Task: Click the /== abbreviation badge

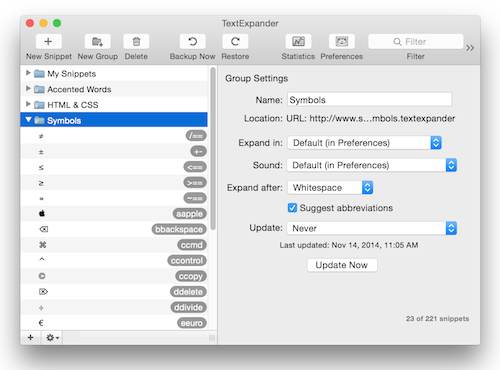Action: pos(196,136)
